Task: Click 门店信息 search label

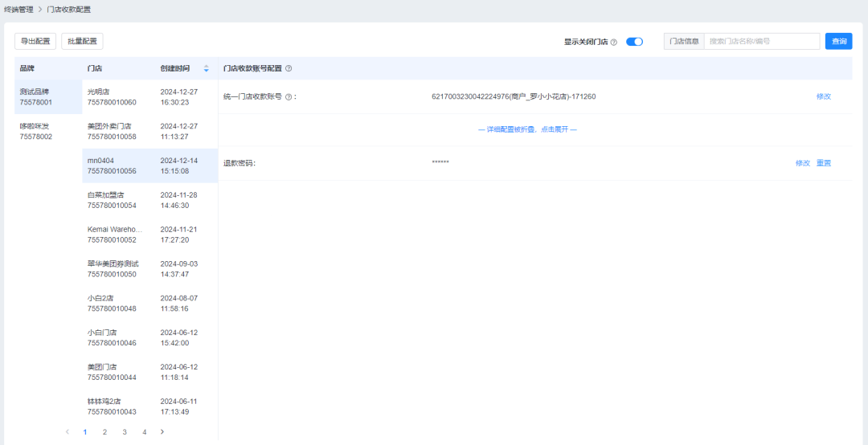Action: [684, 41]
